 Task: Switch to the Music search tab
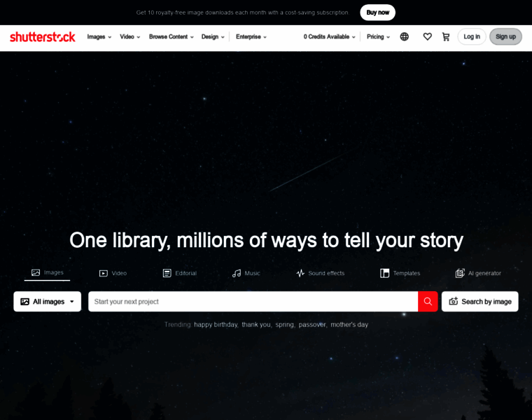point(246,273)
